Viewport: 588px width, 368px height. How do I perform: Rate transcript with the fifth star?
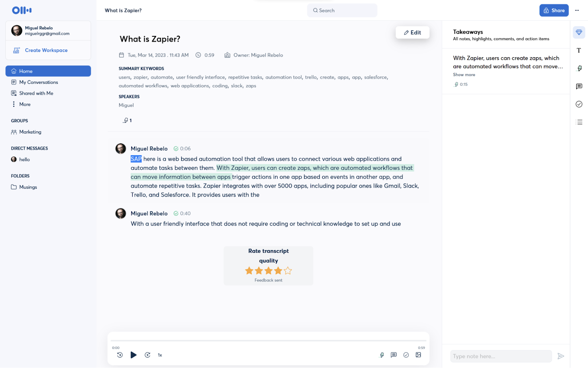pos(288,271)
